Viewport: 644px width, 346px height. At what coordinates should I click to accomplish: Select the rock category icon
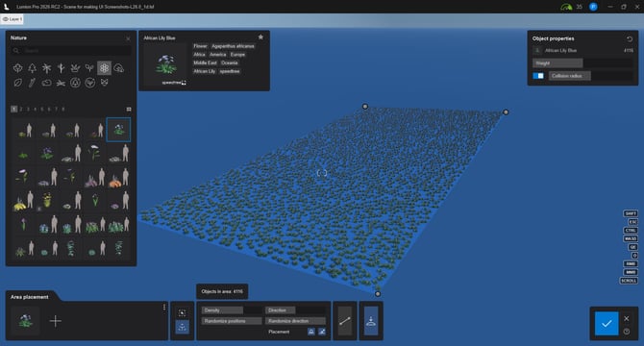(46, 83)
